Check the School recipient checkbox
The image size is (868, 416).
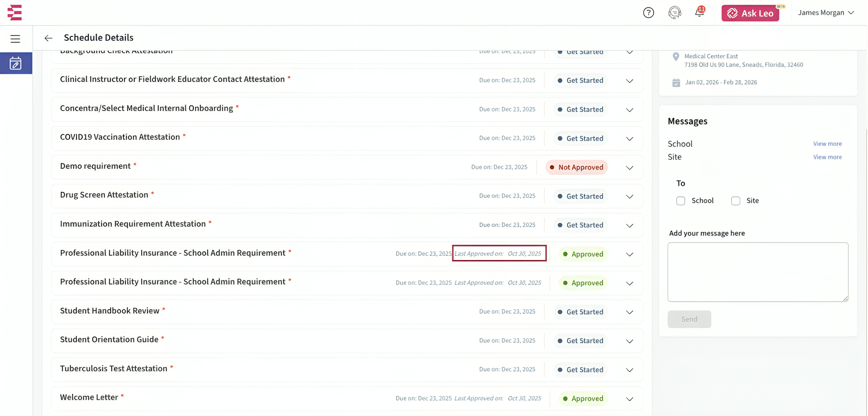coord(681,201)
